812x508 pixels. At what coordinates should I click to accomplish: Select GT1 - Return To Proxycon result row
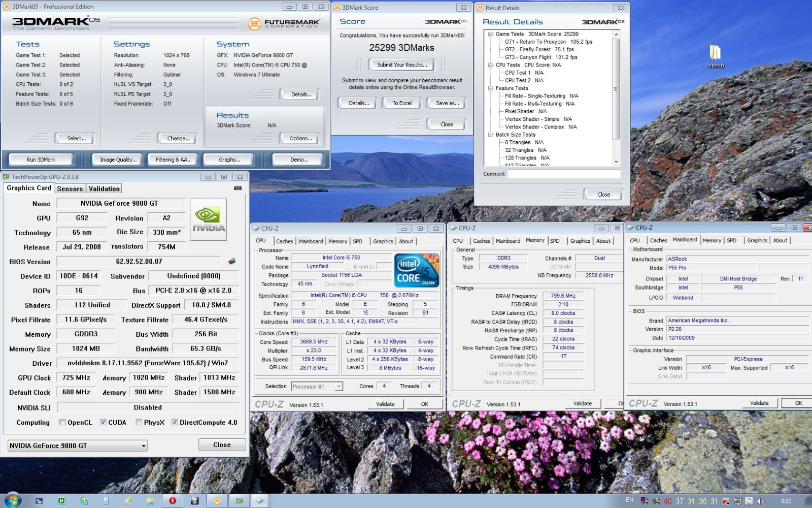(x=549, y=42)
